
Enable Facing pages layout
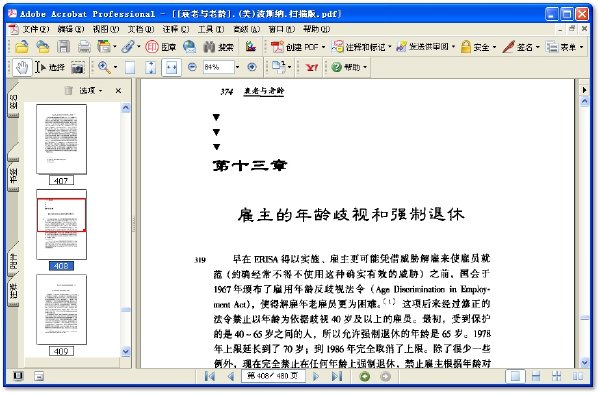point(577,376)
